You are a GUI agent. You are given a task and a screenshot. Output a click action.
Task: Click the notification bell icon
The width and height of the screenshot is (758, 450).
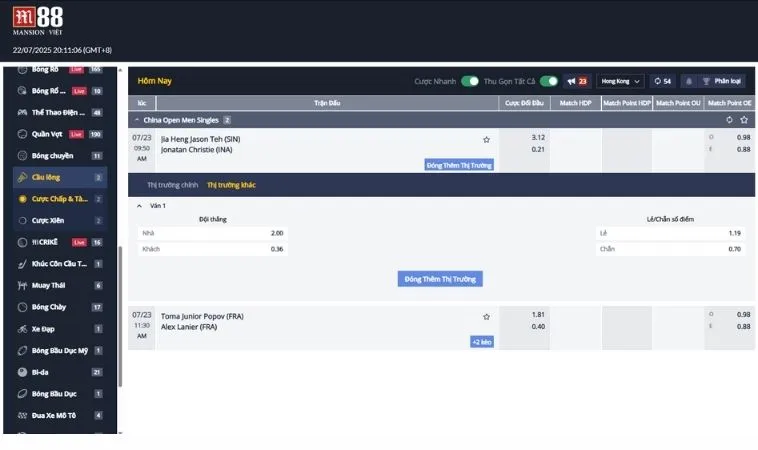687,81
